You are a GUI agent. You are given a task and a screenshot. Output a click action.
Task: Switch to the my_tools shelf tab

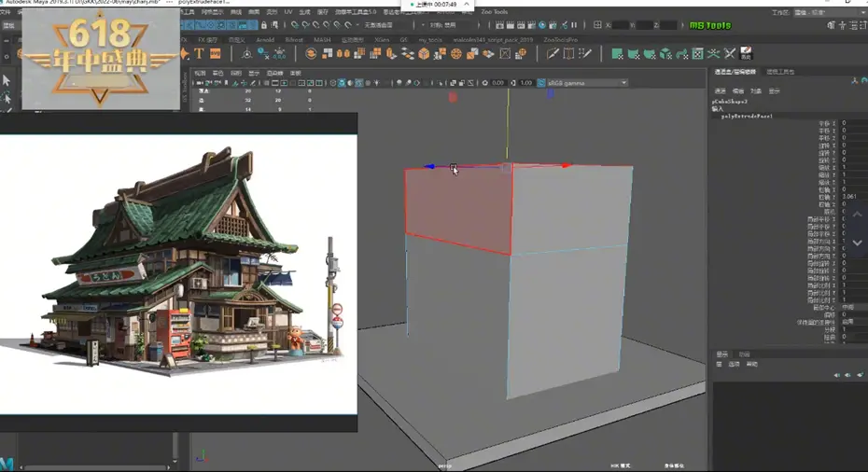430,40
